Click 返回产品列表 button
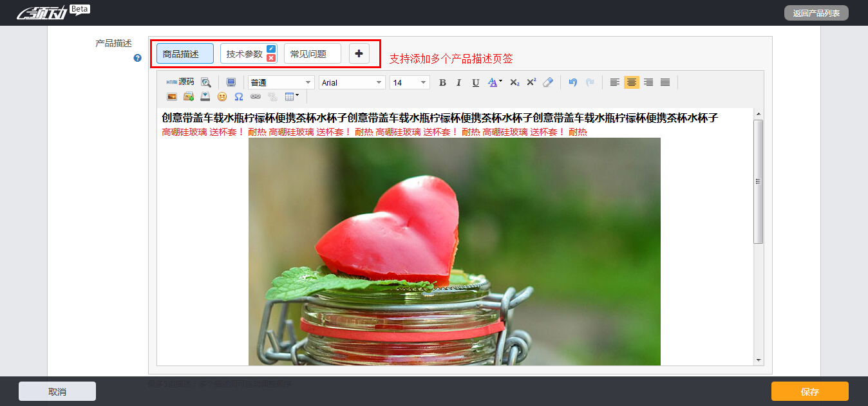The width and height of the screenshot is (868, 406). [x=816, y=13]
